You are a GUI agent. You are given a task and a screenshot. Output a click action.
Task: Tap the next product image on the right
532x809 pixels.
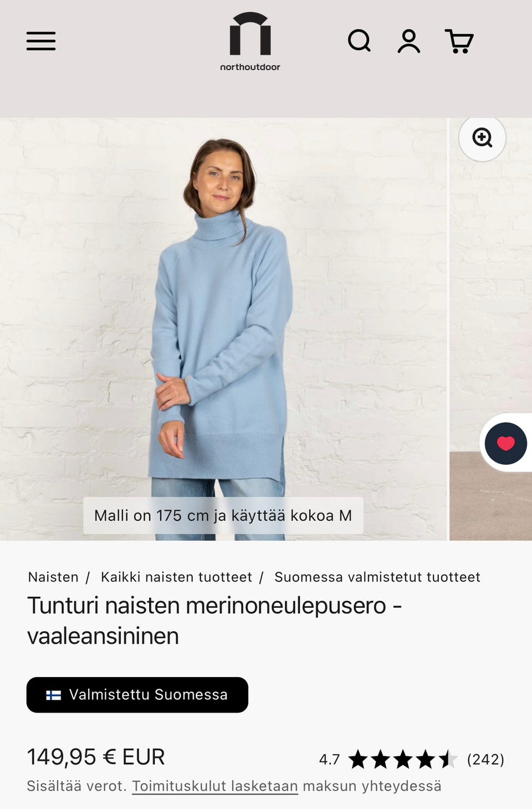(490, 329)
